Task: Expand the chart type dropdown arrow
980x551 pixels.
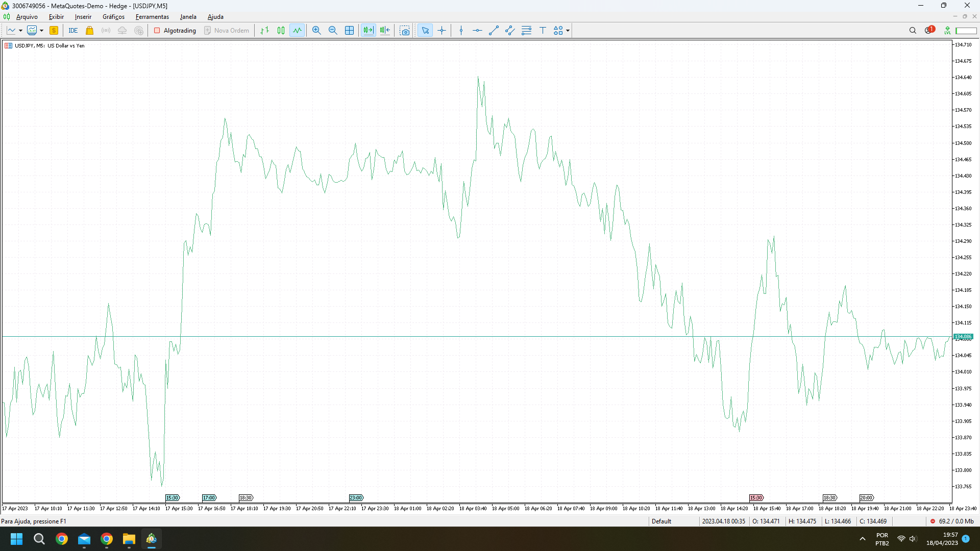Action: [20, 31]
